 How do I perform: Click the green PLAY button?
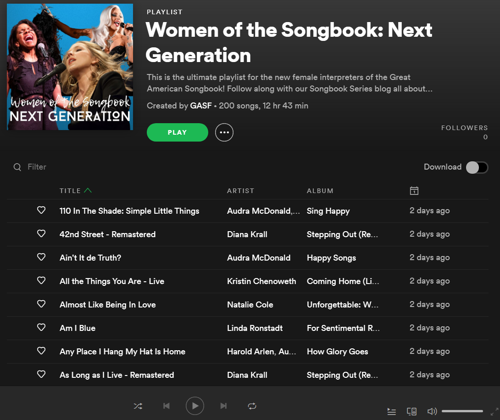[177, 132]
